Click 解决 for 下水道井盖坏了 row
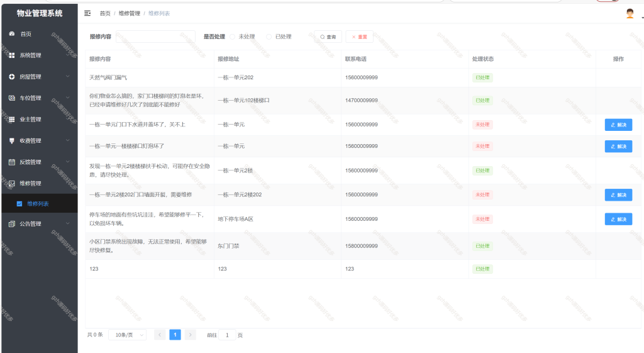 [x=618, y=125]
